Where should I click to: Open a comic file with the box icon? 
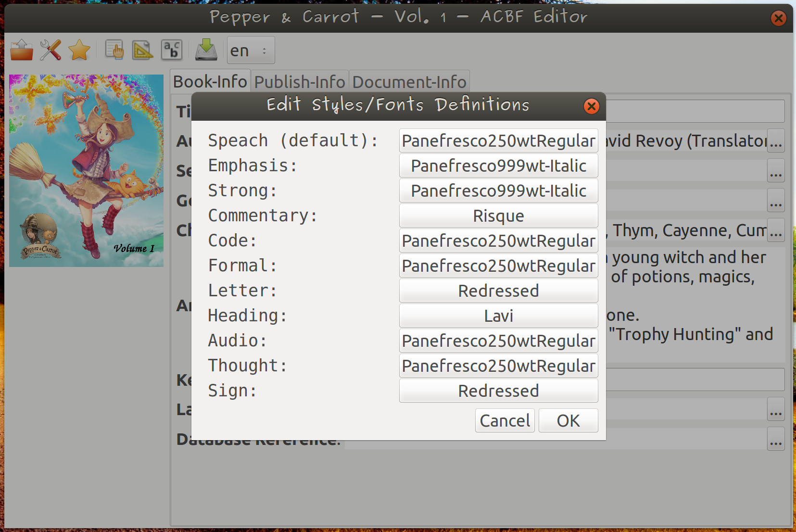22,50
